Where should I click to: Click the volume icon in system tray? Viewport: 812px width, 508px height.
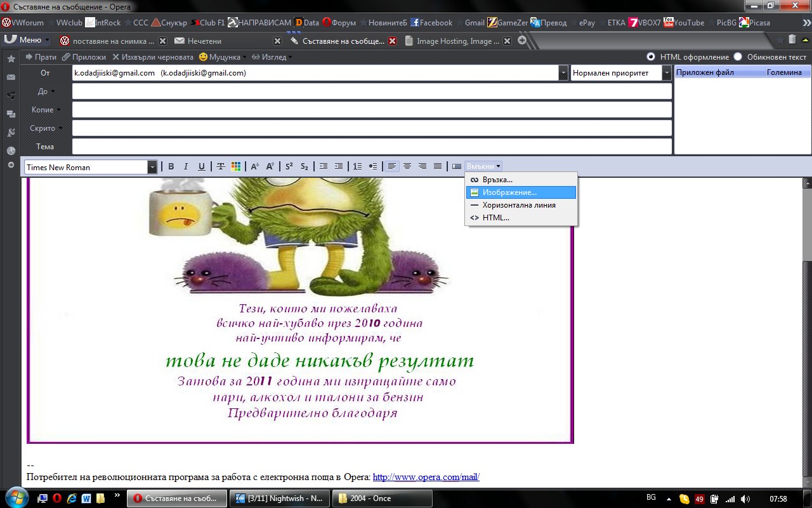pyautogui.click(x=745, y=498)
